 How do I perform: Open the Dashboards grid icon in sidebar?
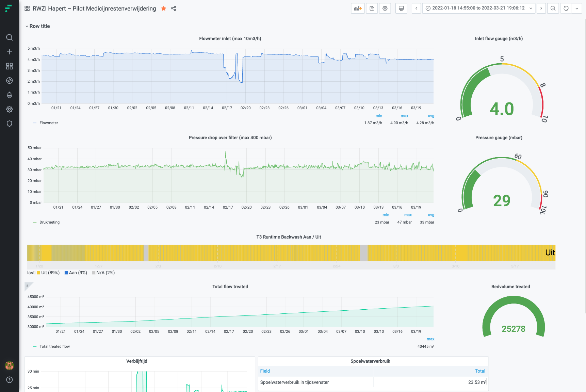tap(10, 66)
